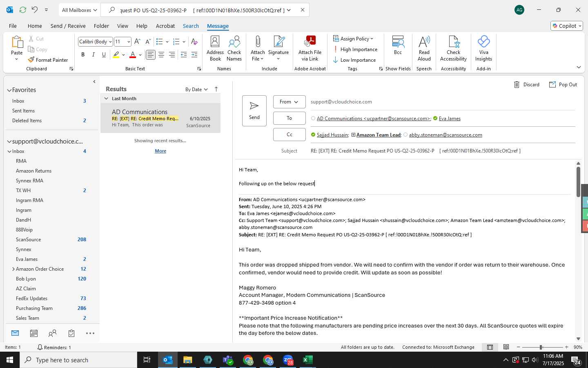The image size is (588, 368).
Task: Decrease paragraph indent
Action: tap(184, 55)
